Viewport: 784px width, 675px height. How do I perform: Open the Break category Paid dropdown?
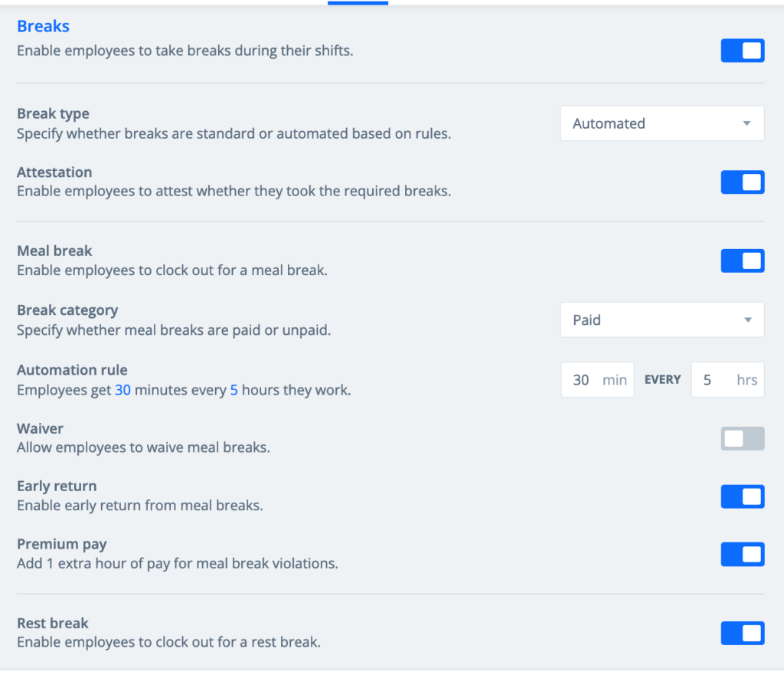click(x=662, y=319)
